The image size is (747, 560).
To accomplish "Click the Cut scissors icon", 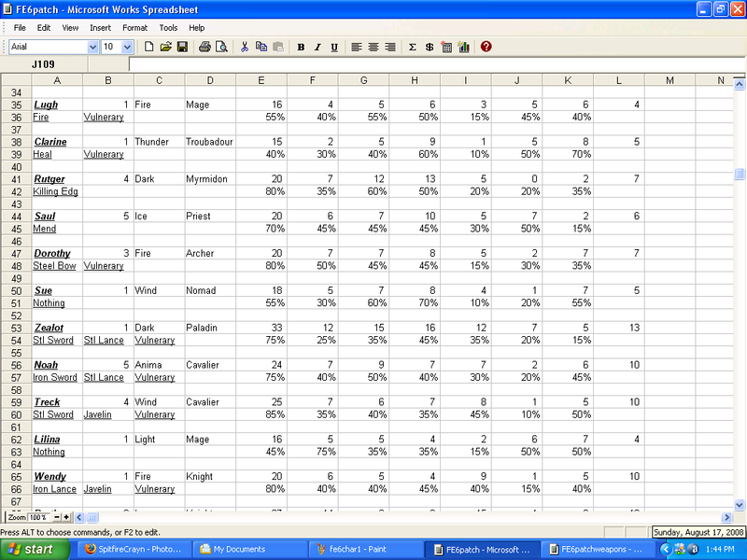I will (x=245, y=47).
